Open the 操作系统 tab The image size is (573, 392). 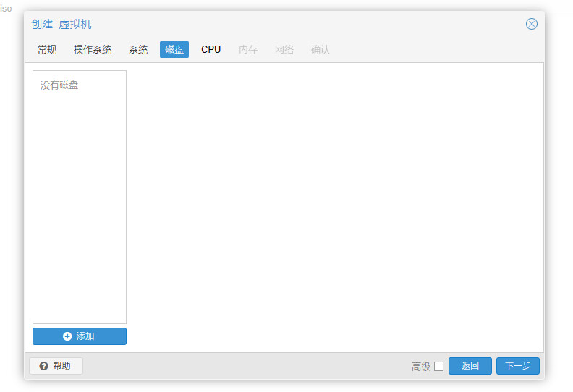tap(93, 49)
